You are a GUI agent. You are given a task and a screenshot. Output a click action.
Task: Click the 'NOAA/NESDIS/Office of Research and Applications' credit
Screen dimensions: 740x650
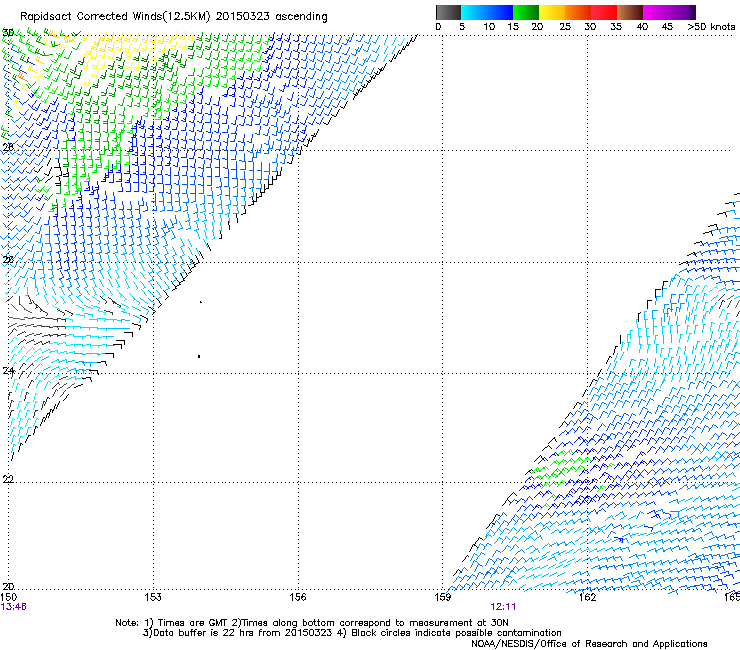589,644
